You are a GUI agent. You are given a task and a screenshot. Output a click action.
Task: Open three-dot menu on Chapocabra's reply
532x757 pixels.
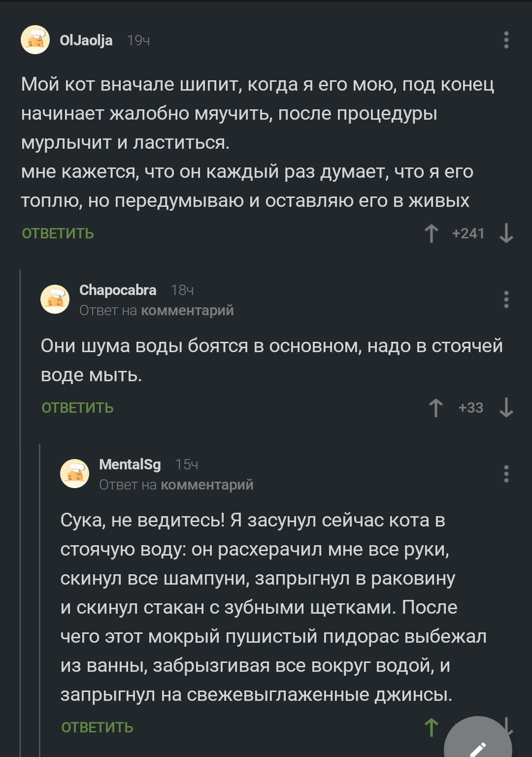coord(506,299)
